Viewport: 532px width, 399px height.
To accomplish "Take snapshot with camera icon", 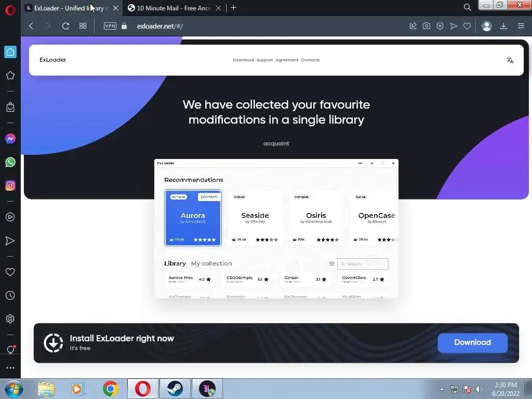I will [x=427, y=26].
